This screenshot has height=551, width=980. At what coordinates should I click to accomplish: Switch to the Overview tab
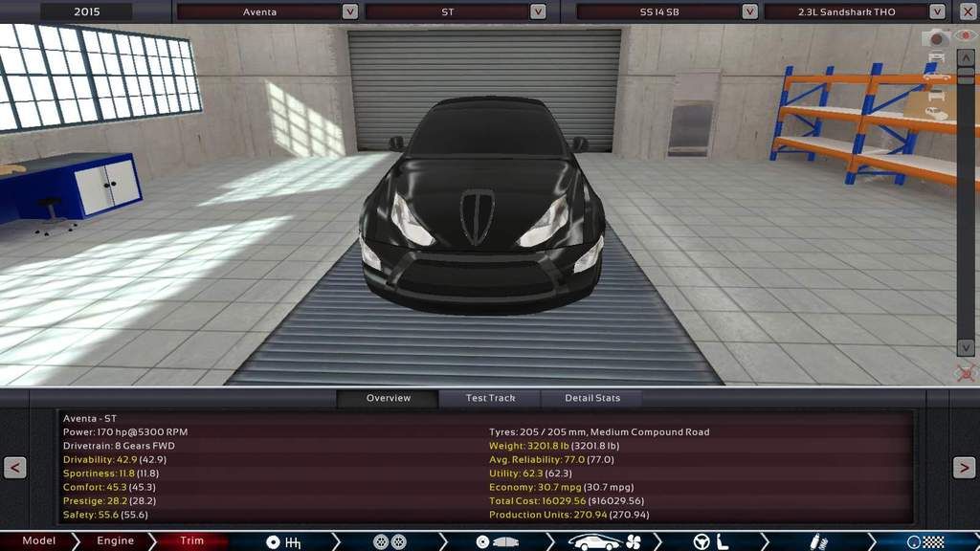[x=389, y=398]
